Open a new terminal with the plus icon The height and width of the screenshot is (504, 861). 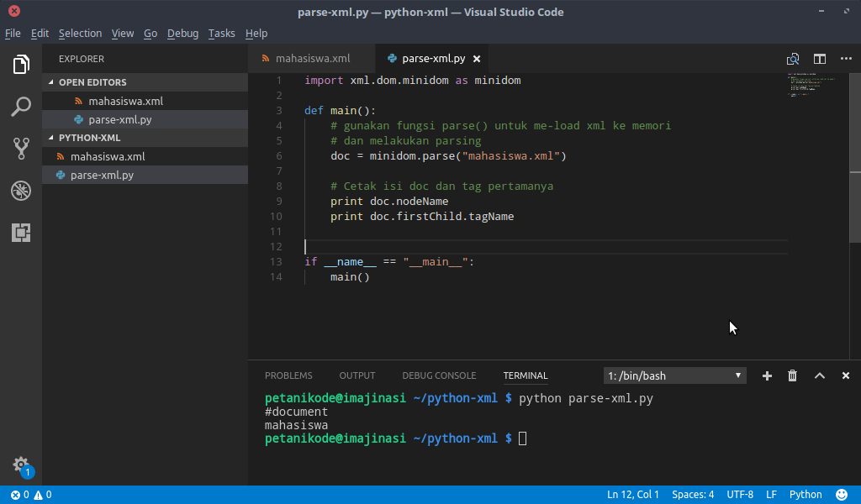click(x=766, y=375)
